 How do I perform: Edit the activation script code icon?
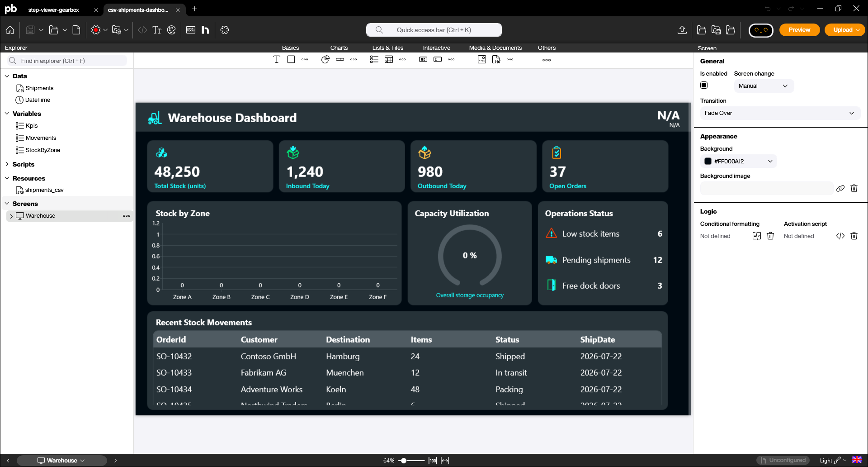(840, 236)
